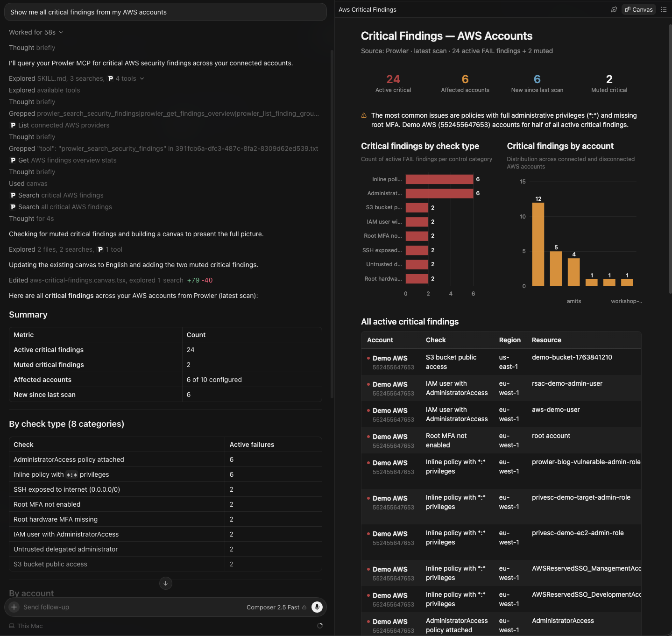672x636 pixels.
Task: Click Prowler icon beside 'List connected AWS providers'
Action: click(x=13, y=125)
